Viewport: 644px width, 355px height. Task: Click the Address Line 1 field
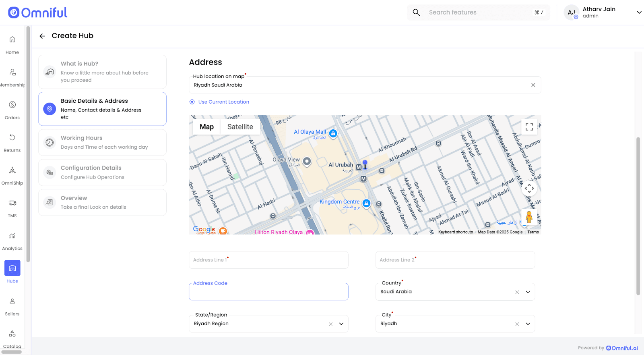click(x=268, y=260)
